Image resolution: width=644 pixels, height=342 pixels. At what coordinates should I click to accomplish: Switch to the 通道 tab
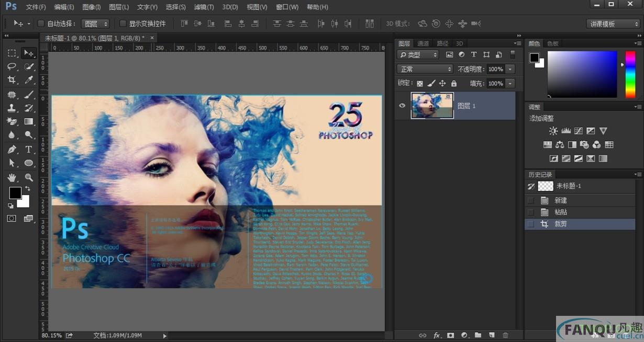[x=423, y=43]
